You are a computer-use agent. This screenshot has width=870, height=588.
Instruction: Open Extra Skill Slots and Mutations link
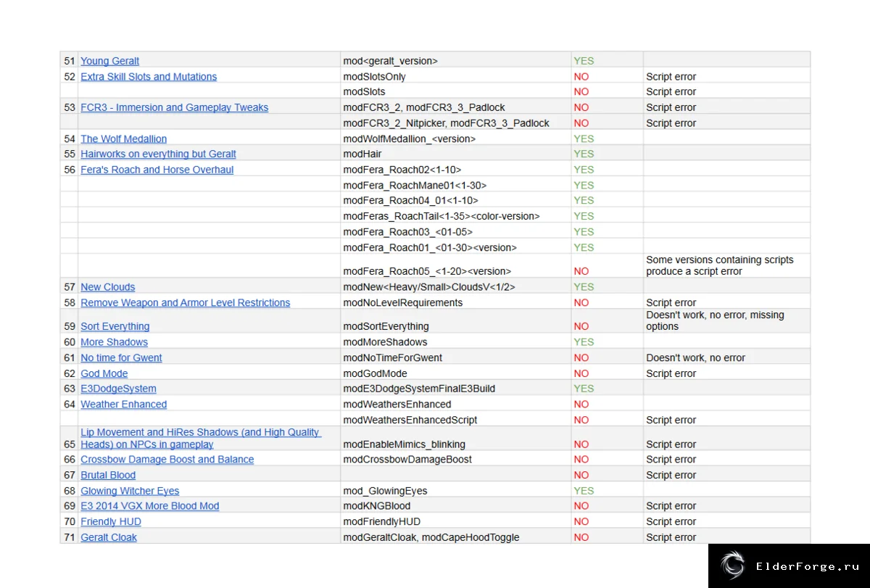coord(149,77)
